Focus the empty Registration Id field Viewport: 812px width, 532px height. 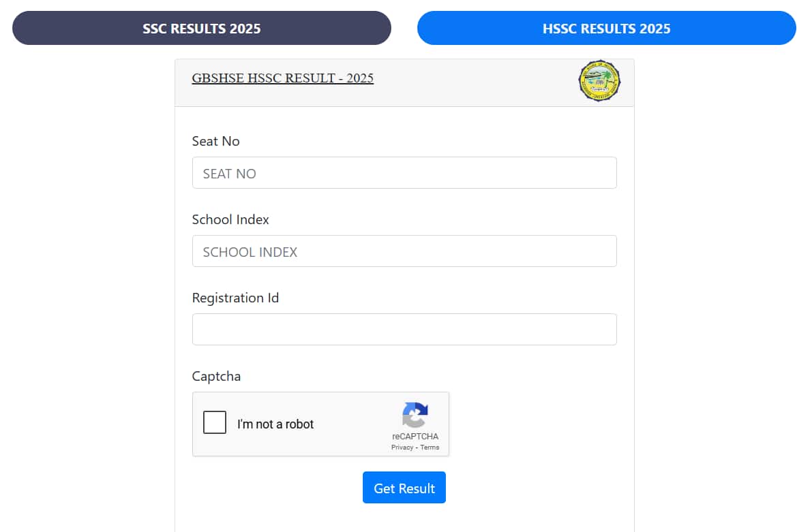404,330
